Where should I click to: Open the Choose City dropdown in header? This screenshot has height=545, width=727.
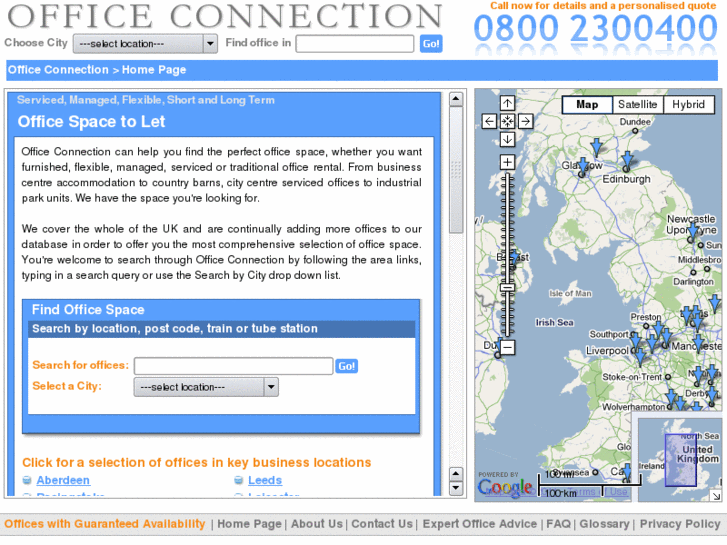[x=145, y=44]
